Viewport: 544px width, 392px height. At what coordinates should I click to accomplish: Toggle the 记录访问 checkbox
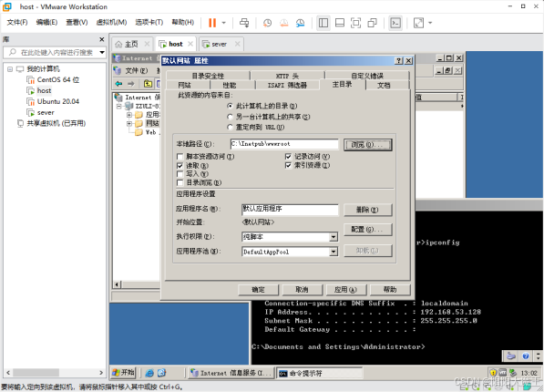pyautogui.click(x=288, y=157)
